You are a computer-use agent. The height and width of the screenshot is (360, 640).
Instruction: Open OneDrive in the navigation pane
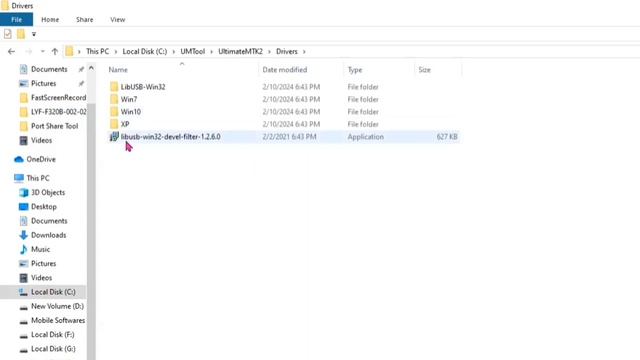click(41, 160)
